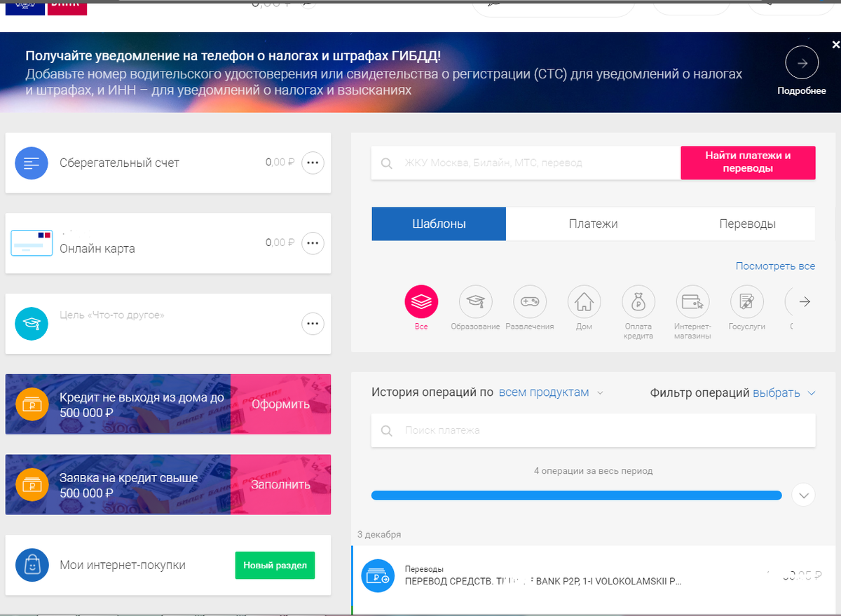Image resolution: width=841 pixels, height=616 pixels.
Task: Click the goal graduation cap icon
Action: point(32,324)
